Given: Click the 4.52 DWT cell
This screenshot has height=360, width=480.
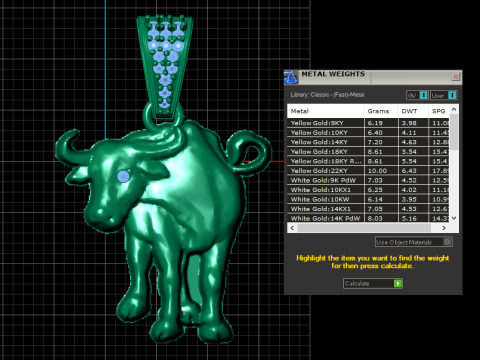Looking at the screenshot, I should click(x=413, y=180).
